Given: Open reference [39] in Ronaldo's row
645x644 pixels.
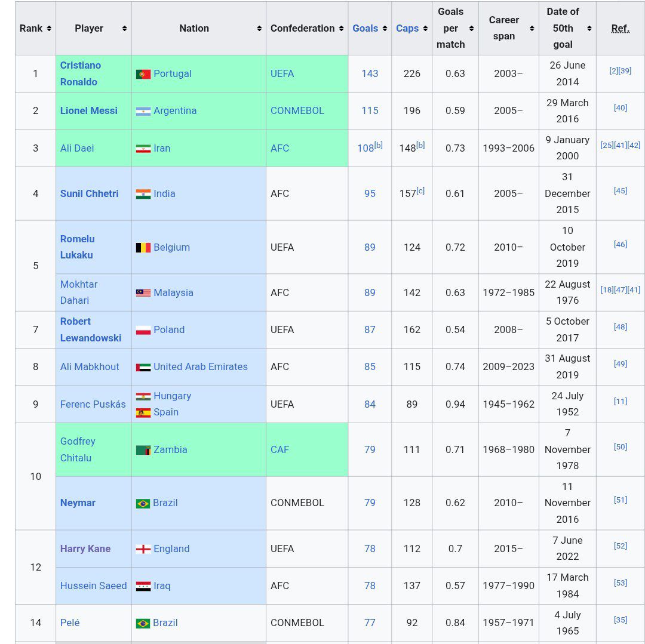Looking at the screenshot, I should pos(625,70).
